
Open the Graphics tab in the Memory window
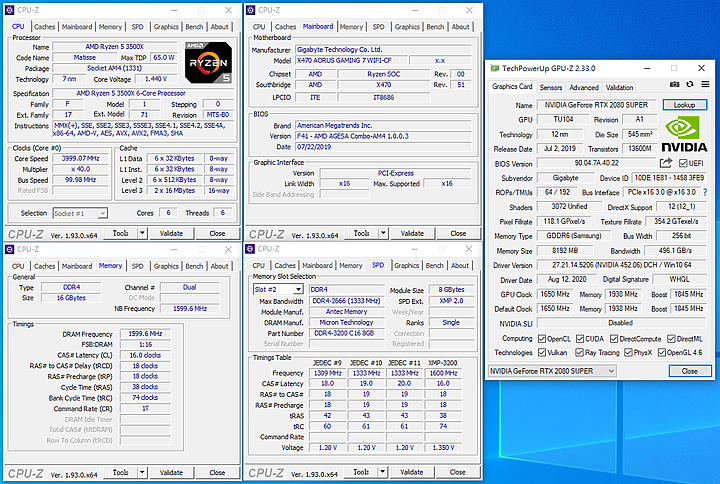166,266
